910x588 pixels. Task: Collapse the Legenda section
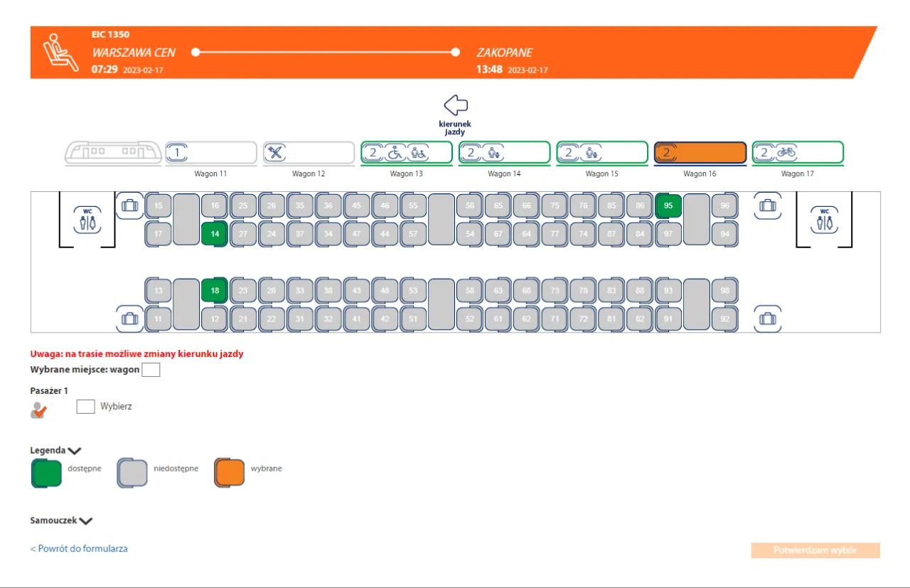(75, 450)
